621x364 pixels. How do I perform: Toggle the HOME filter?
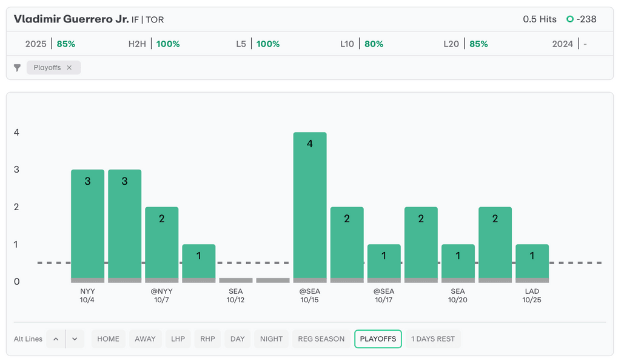tap(108, 339)
